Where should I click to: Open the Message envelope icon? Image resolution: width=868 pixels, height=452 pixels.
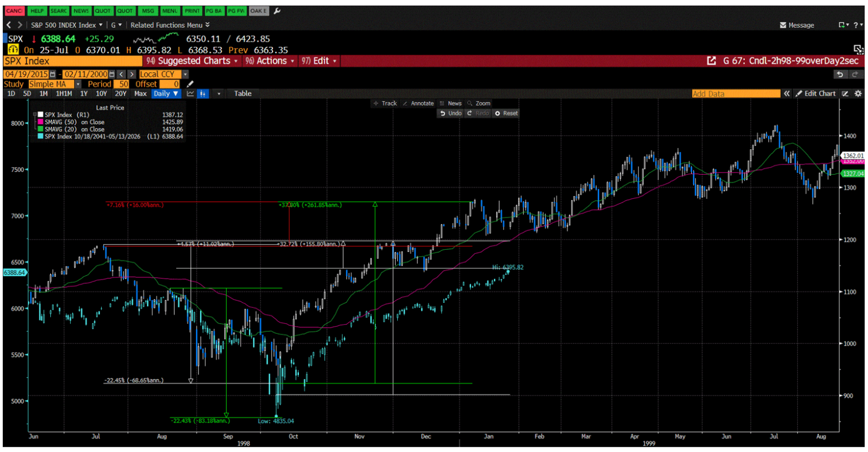click(783, 25)
